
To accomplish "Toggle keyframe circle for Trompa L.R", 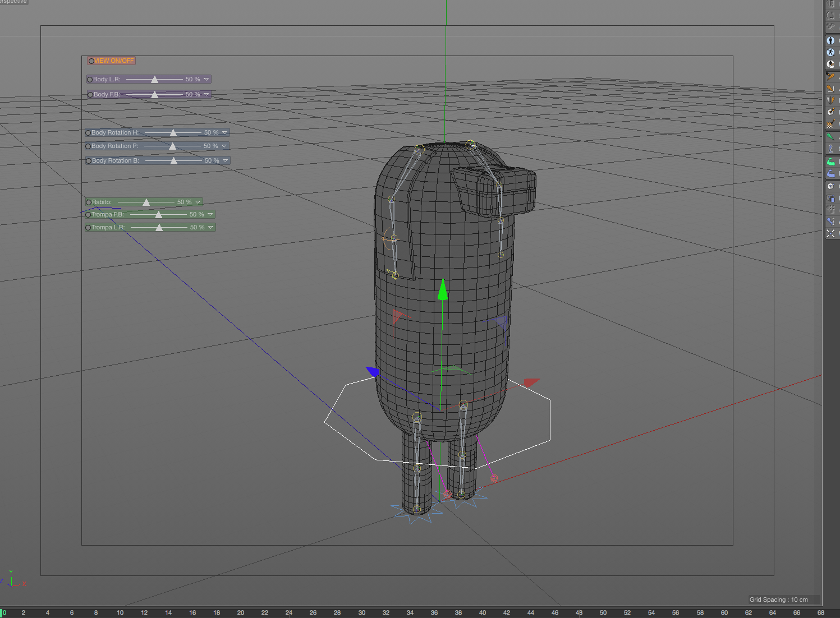I will 88,228.
